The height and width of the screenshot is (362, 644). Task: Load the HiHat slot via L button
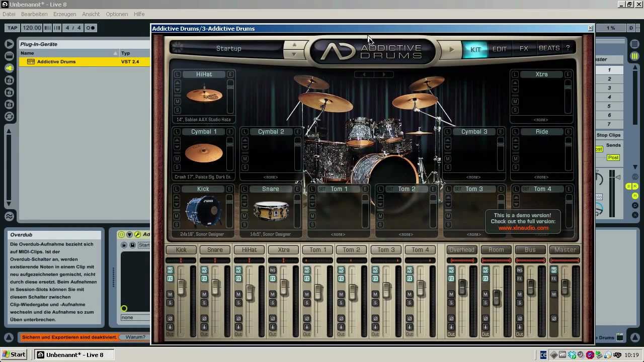tap(177, 74)
